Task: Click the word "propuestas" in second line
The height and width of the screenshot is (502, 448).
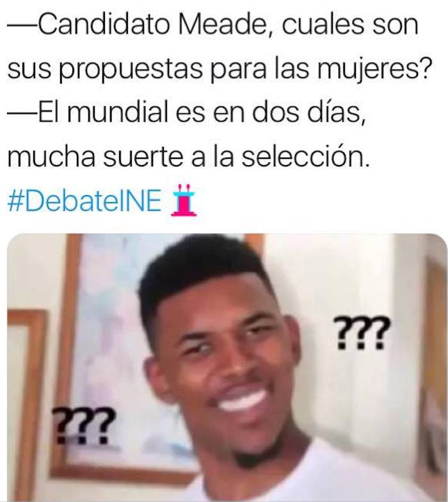Action: (131, 70)
